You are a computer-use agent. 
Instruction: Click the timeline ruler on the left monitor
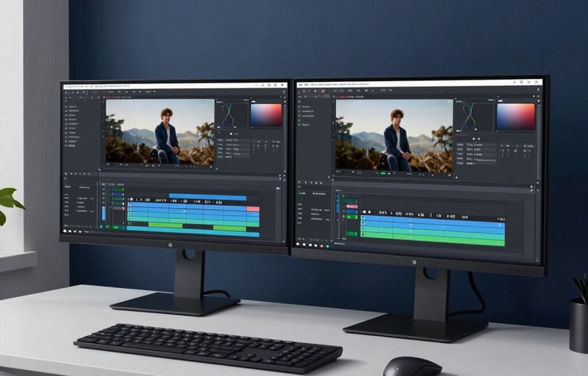click(176, 201)
